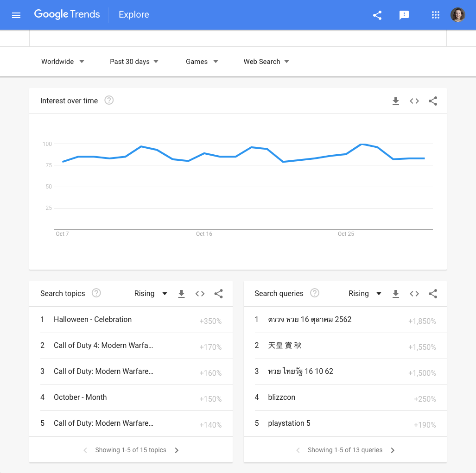Click the +250% value for blizzcon
This screenshot has width=476, height=473.
click(x=425, y=399)
